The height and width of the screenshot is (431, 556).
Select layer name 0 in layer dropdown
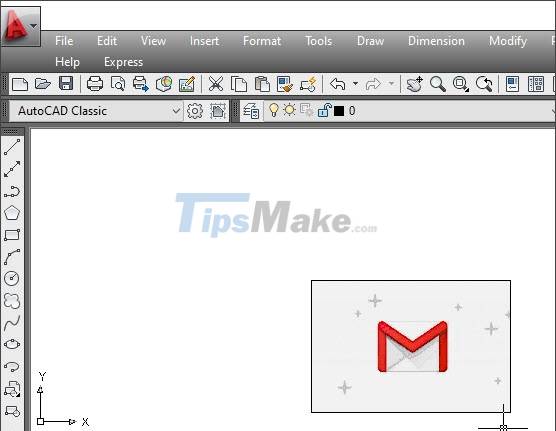click(x=352, y=111)
